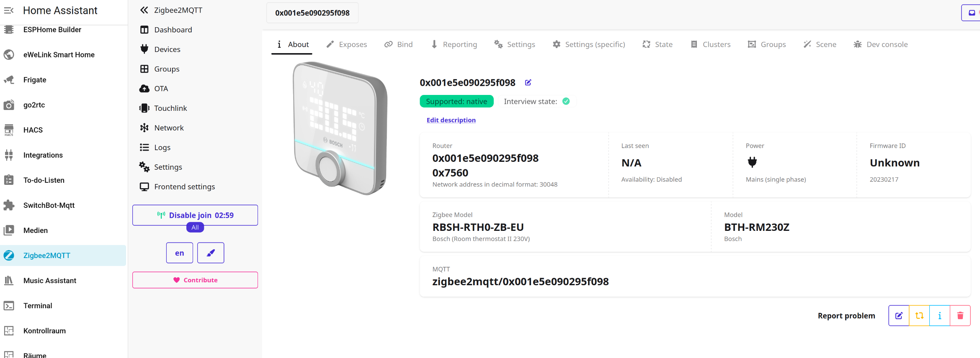Open the OTA page
The width and height of the screenshot is (980, 358).
(x=161, y=89)
